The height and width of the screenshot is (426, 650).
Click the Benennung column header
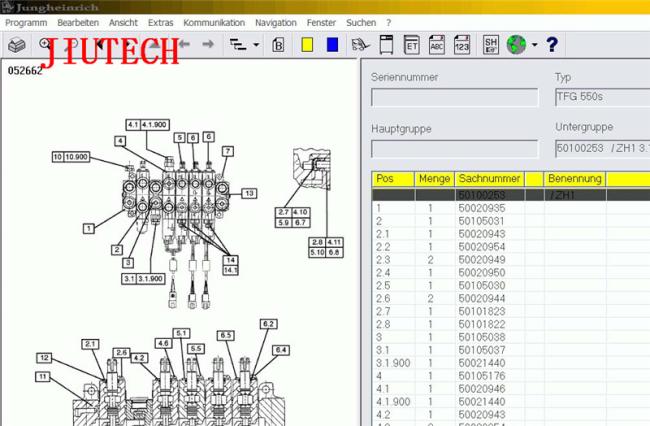point(575,179)
